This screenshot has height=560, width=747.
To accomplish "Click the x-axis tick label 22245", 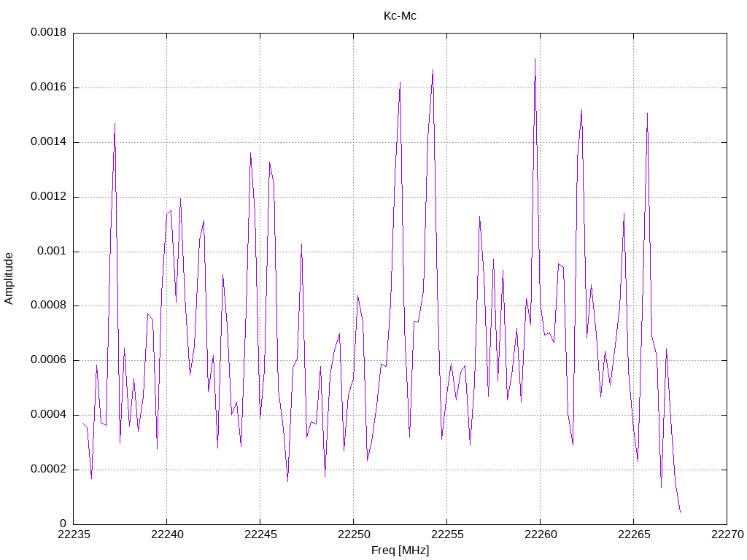I will tap(260, 534).
